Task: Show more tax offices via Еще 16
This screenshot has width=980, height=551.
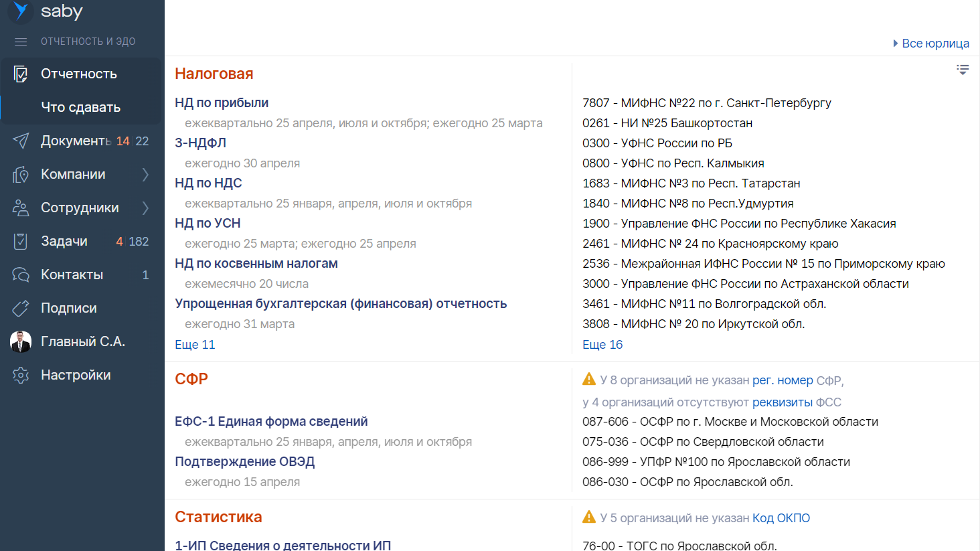Action: (602, 345)
